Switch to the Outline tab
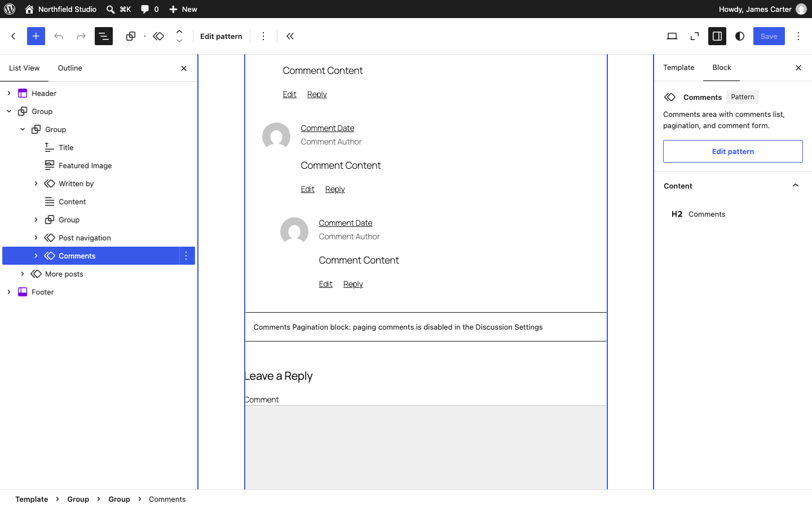This screenshot has height=508, width=812. (x=70, y=68)
